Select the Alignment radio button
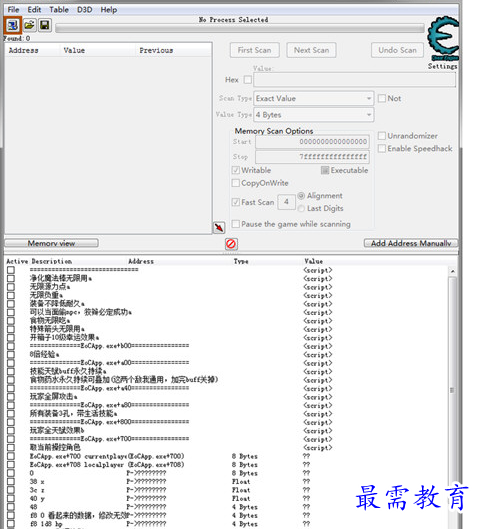 (301, 196)
